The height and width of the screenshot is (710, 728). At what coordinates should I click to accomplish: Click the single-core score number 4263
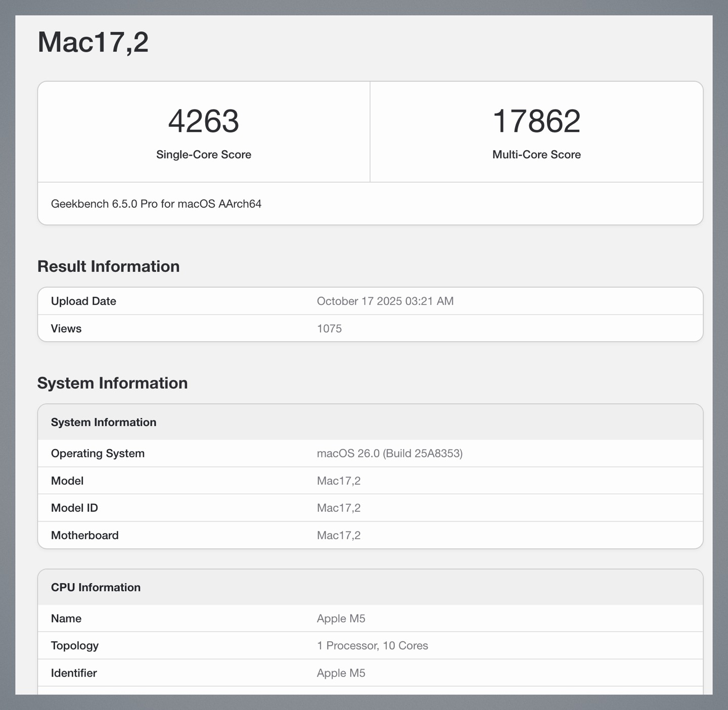coord(203,121)
